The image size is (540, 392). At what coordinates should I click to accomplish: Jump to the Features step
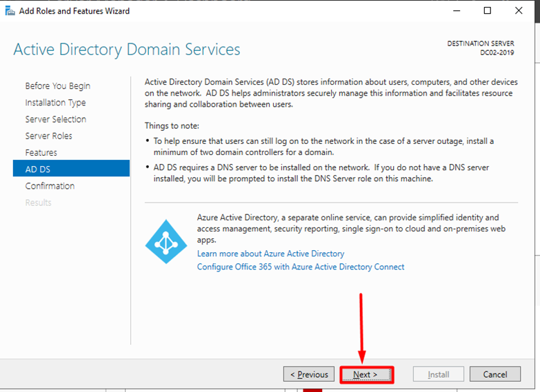point(41,152)
